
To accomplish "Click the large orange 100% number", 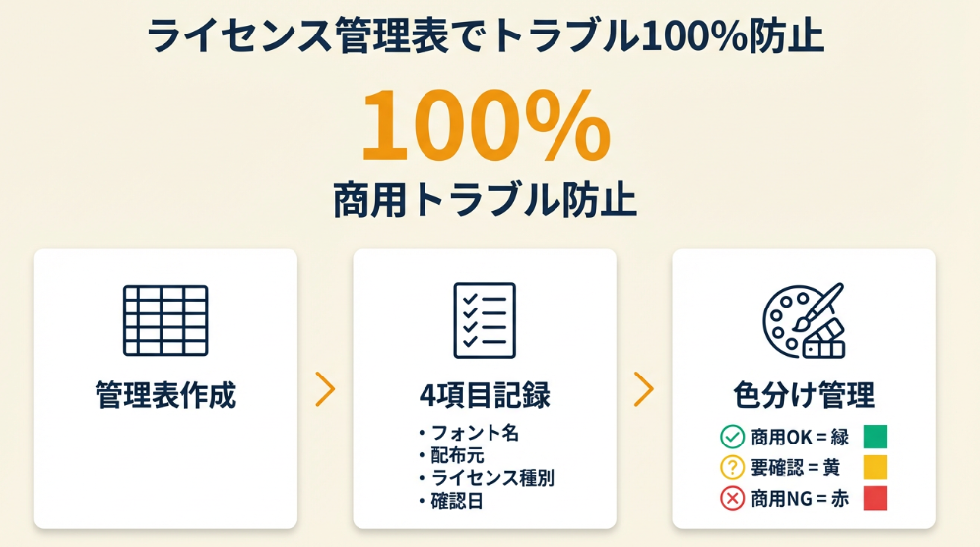I will pos(485,126).
